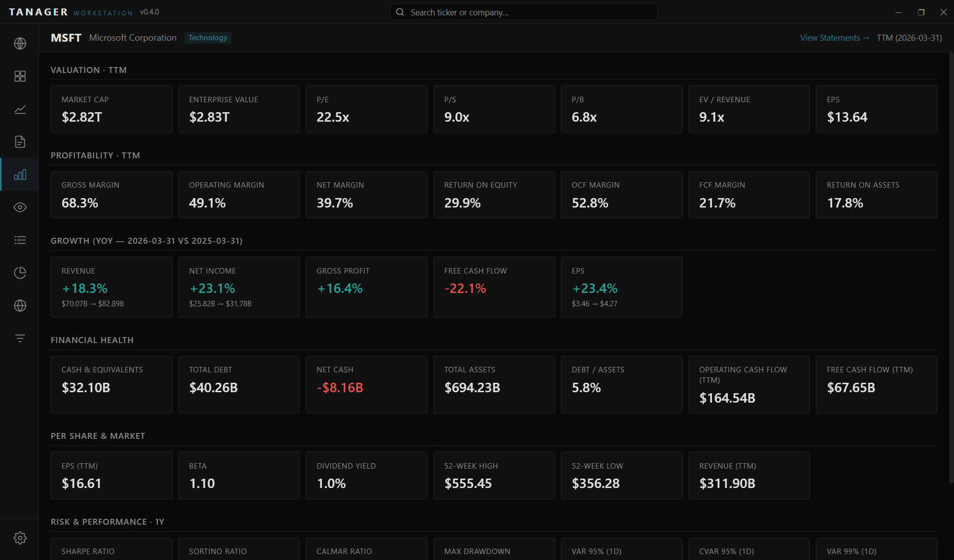Image resolution: width=954 pixels, height=560 pixels.
Task: Open the settings gear icon
Action: click(20, 538)
